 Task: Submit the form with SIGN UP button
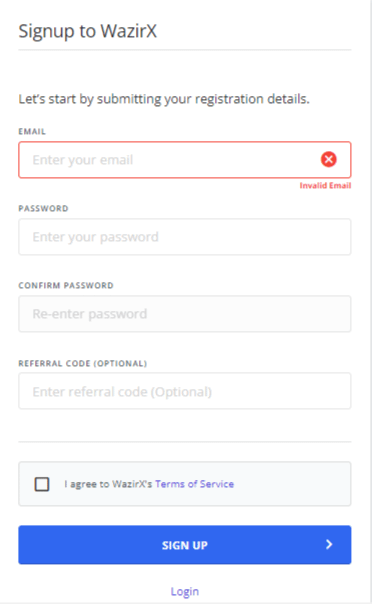(184, 545)
